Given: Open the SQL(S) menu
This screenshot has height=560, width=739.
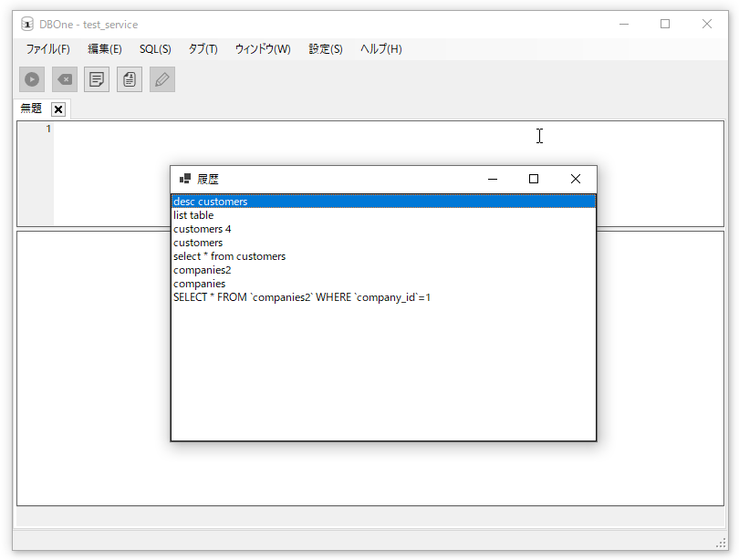Looking at the screenshot, I should (x=155, y=49).
